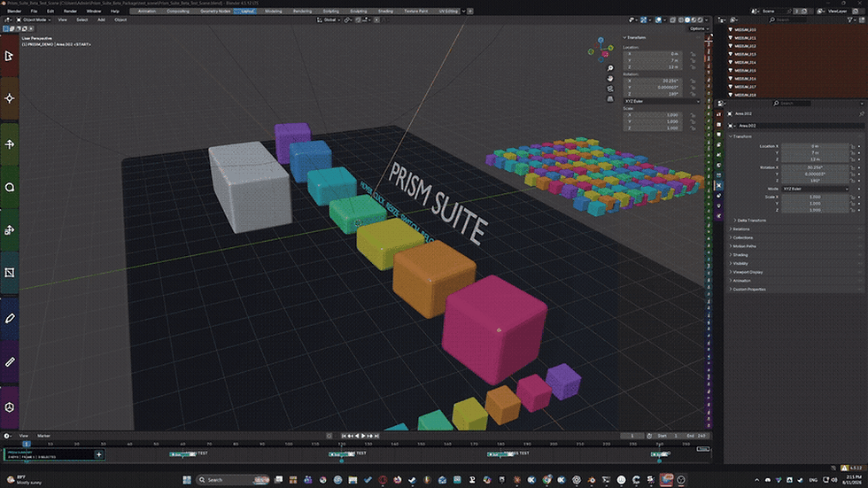Screen dimensions: 868x488
Task: Open the Object Mode dropdown
Action: point(34,19)
